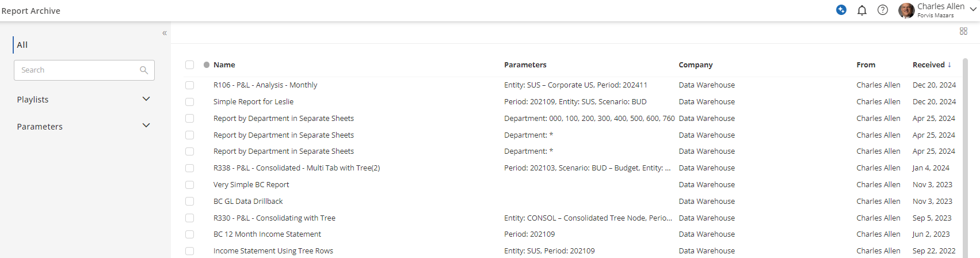The width and height of the screenshot is (980, 258).
Task: Switch to grid view layout
Action: (963, 31)
